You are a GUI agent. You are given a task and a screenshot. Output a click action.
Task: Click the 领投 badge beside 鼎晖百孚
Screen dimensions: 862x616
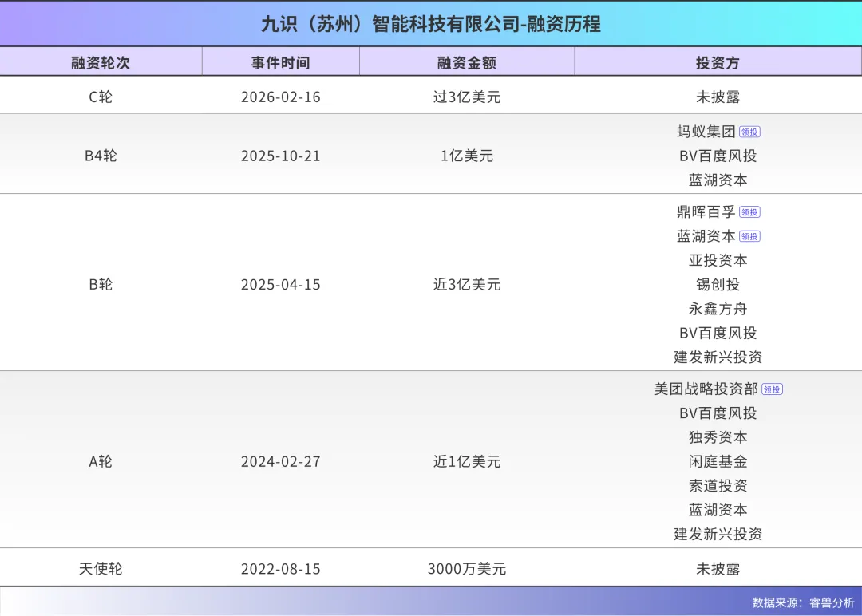click(749, 212)
